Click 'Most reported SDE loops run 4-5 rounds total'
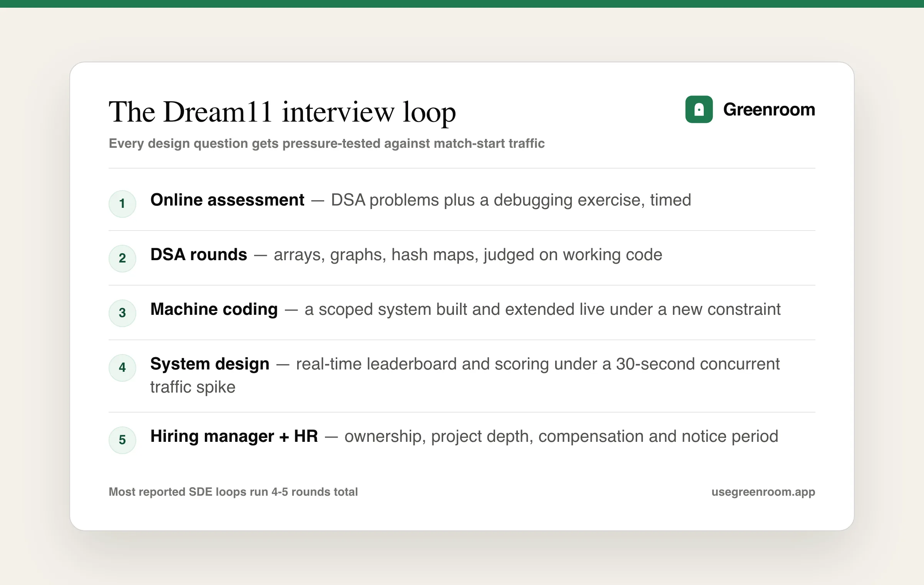 pos(233,492)
